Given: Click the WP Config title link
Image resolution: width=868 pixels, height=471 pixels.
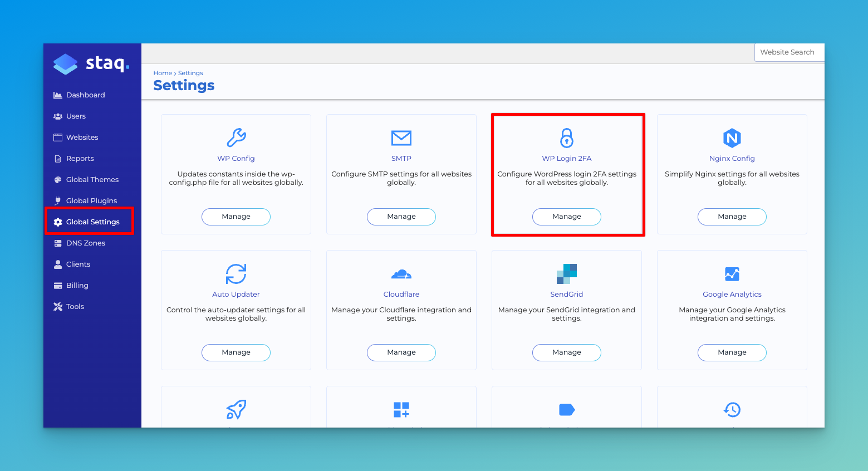Looking at the screenshot, I should coord(236,159).
